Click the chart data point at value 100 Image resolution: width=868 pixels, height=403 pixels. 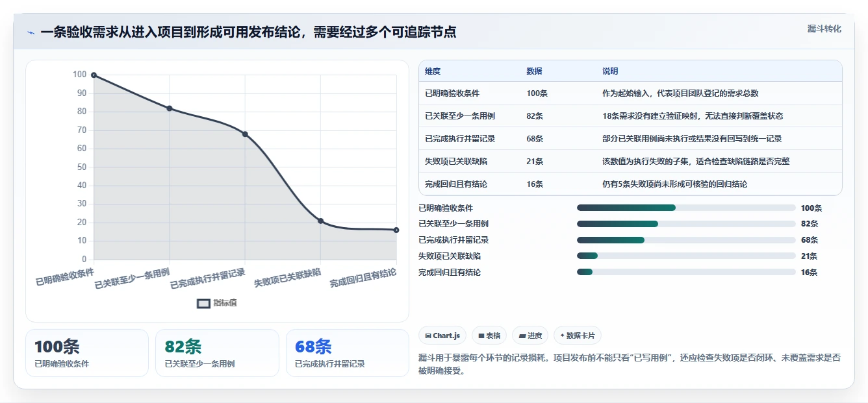(x=94, y=75)
